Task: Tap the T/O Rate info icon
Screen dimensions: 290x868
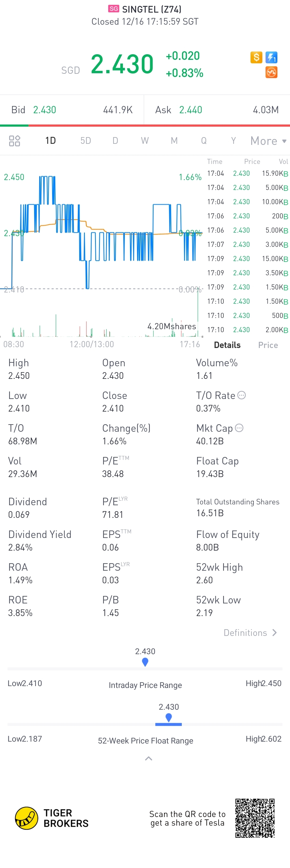Action: click(242, 395)
